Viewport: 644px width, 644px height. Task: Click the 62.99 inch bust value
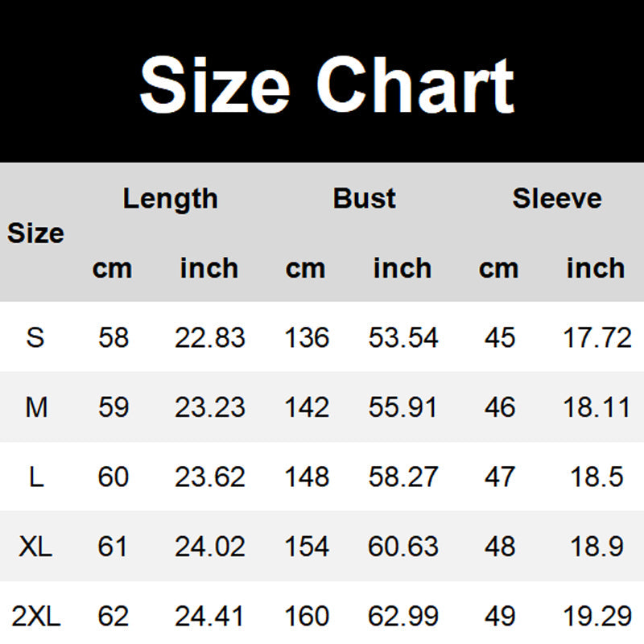point(402,617)
